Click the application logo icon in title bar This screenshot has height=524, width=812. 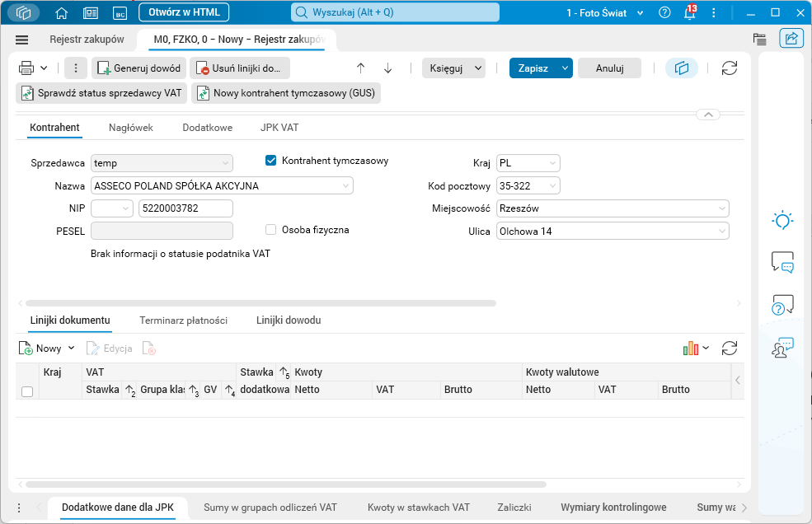coord(23,12)
